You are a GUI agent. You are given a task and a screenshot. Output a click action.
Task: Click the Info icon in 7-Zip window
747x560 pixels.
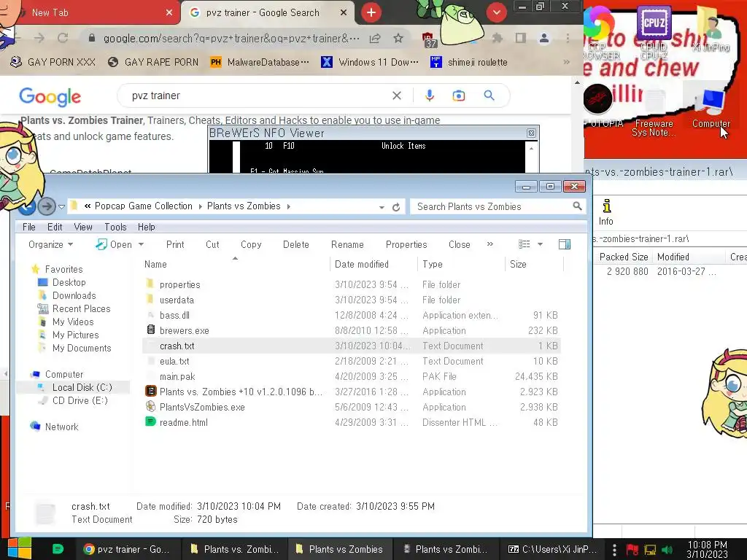[606, 212]
